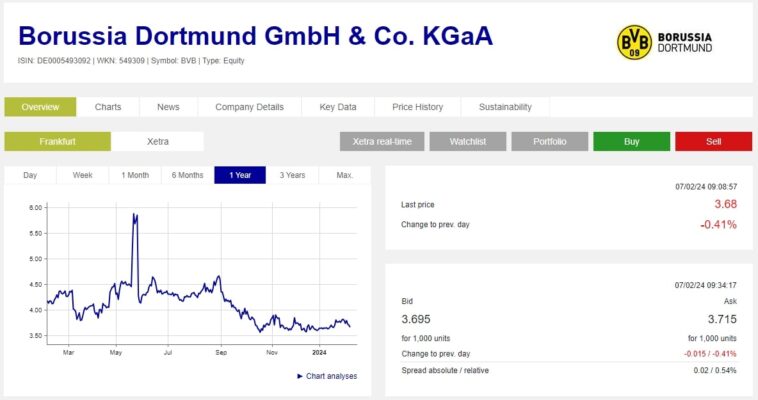Click the May price peak on chart
The image size is (758, 400).
(134, 215)
